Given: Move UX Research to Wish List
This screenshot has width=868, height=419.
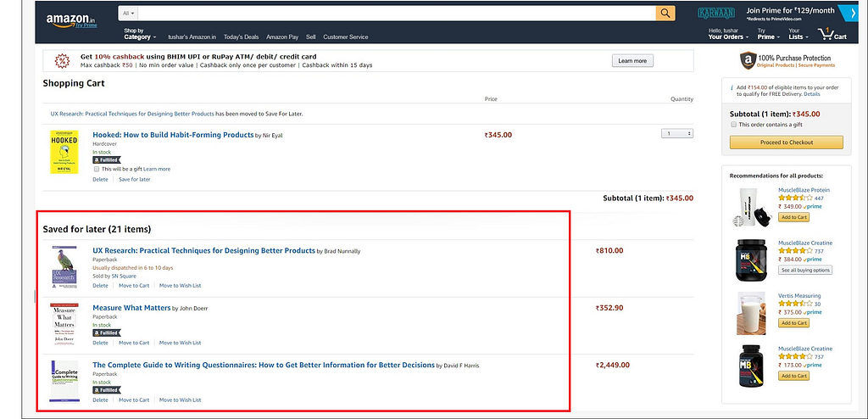Looking at the screenshot, I should click(x=180, y=286).
